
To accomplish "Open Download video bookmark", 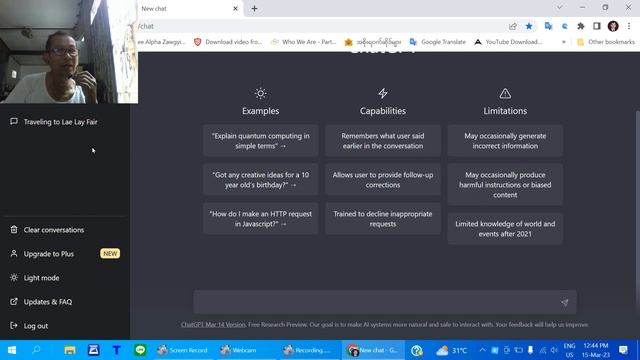I will 228,42.
